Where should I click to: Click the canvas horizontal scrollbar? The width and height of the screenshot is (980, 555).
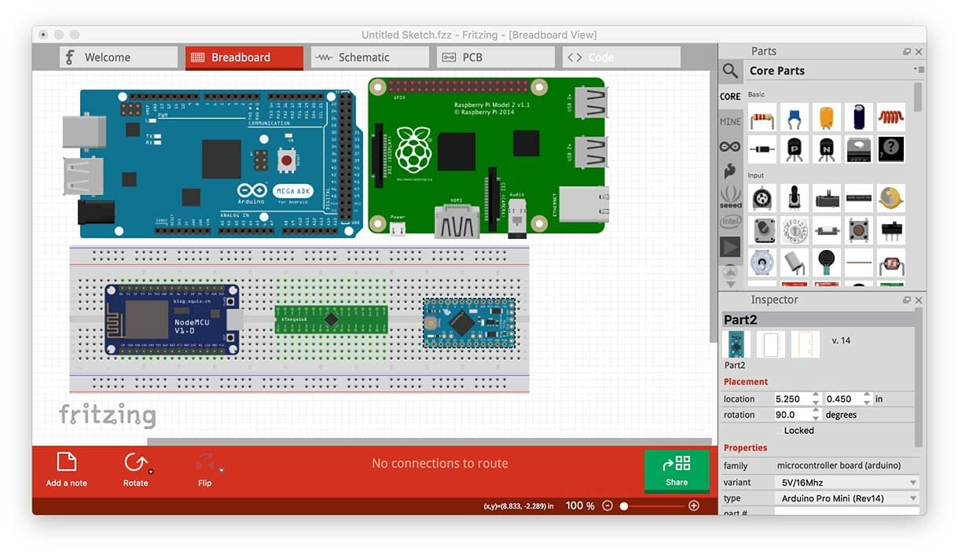coord(429,442)
